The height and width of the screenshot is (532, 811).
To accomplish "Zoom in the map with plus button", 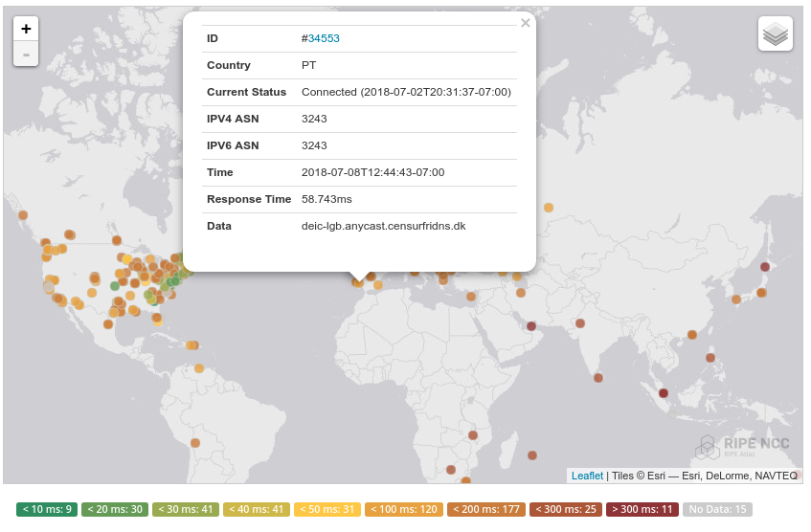I will click(26, 29).
